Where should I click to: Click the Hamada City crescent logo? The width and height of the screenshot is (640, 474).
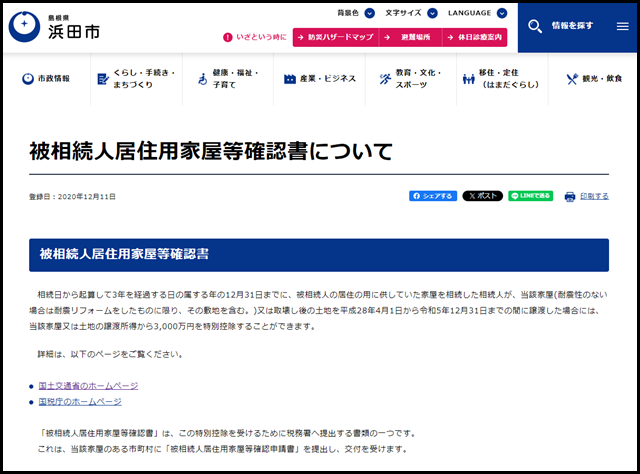click(24, 27)
